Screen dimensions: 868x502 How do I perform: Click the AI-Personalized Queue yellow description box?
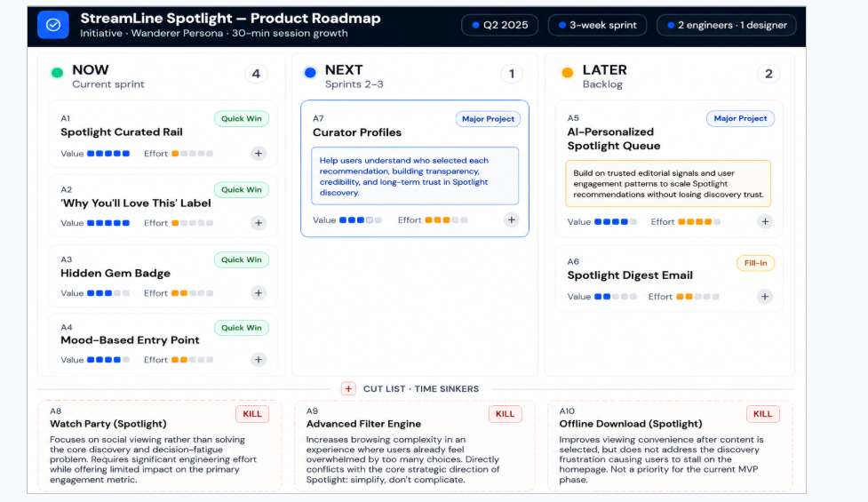pos(668,183)
